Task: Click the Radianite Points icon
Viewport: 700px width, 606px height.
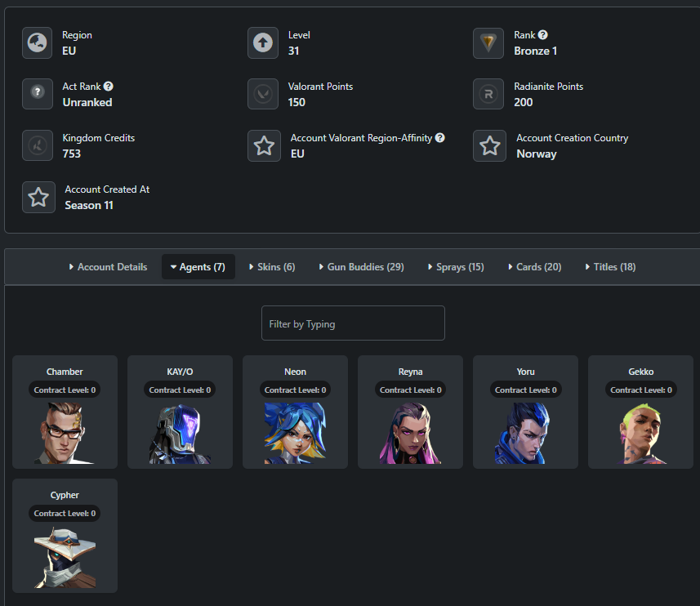Action: [x=488, y=94]
